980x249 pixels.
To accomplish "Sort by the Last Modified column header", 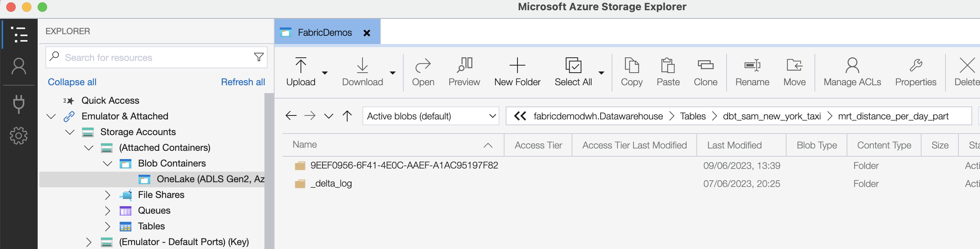I will [734, 145].
